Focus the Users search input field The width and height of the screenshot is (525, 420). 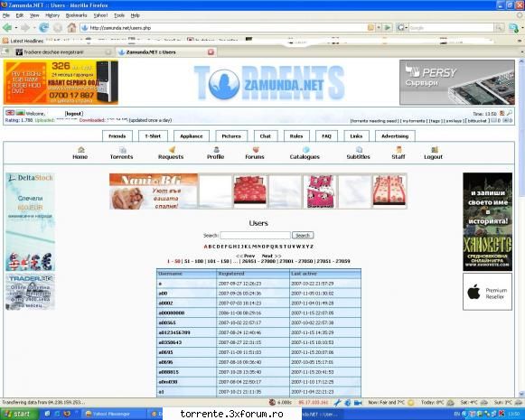pos(255,235)
